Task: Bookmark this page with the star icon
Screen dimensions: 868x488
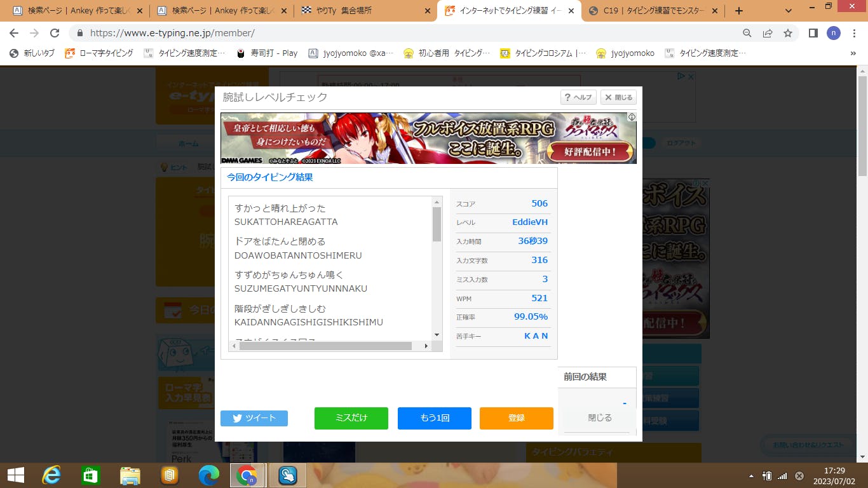Action: [788, 33]
